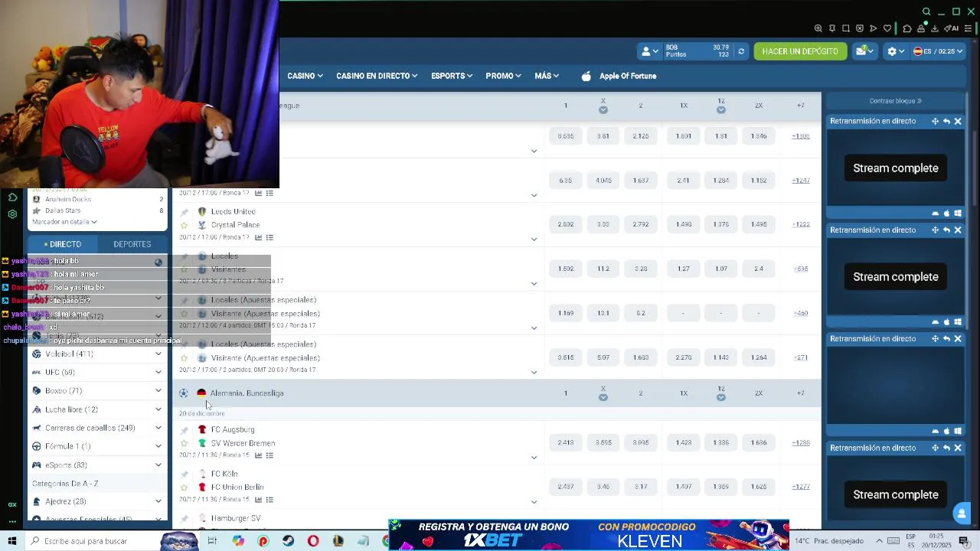The height and width of the screenshot is (551, 980).
Task: Click the HACER UN DEPÓSITO button
Action: [x=800, y=51]
